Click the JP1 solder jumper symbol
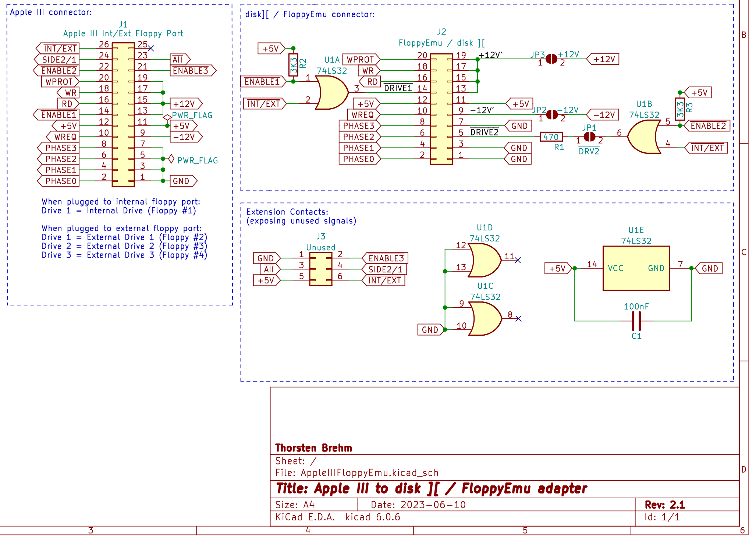The image size is (756, 541). point(589,137)
